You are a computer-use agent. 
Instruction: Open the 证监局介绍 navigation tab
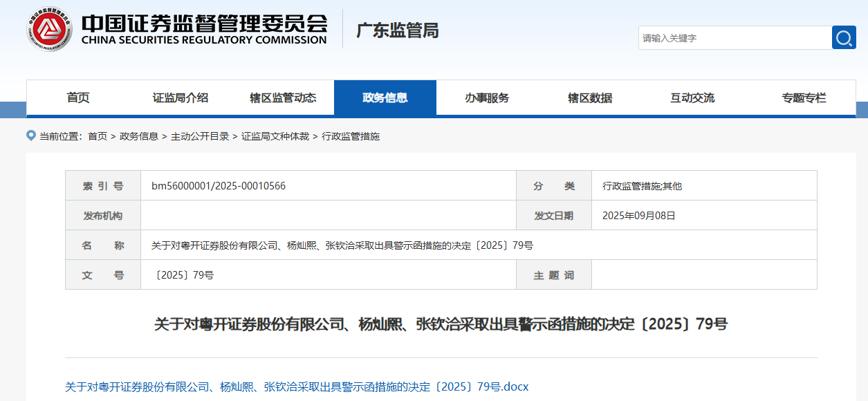coord(181,97)
